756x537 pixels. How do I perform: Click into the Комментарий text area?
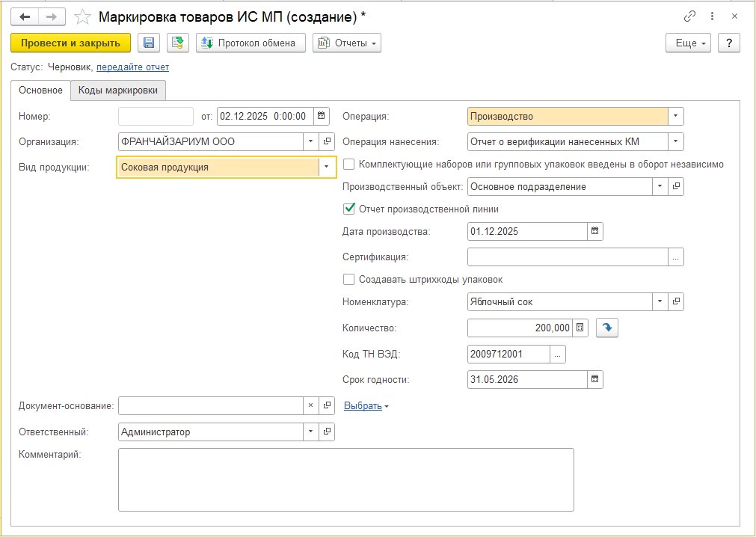(345, 479)
